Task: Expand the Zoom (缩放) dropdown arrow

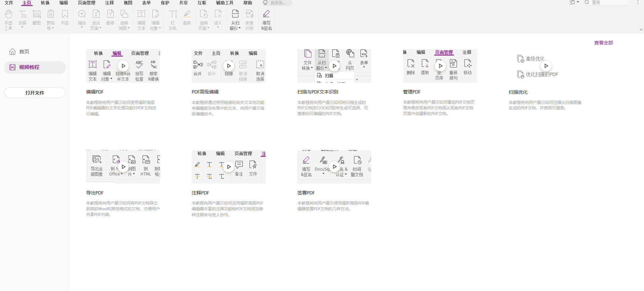Action: [82, 27]
